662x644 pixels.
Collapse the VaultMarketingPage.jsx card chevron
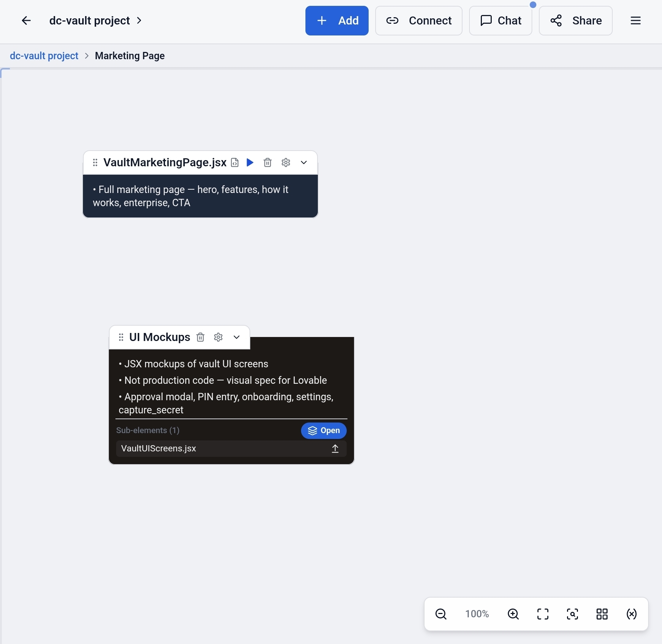[304, 162]
